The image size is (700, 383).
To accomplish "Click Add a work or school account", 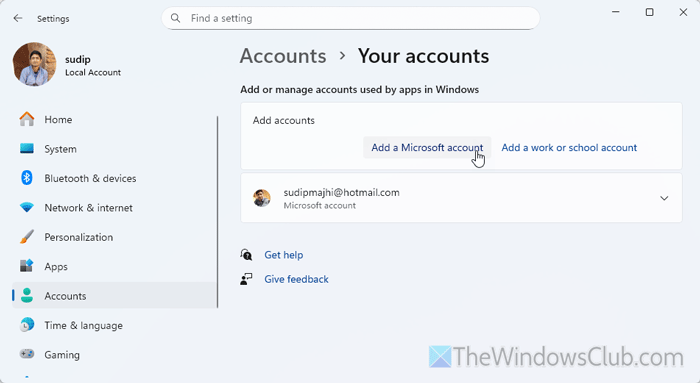I will (x=569, y=147).
